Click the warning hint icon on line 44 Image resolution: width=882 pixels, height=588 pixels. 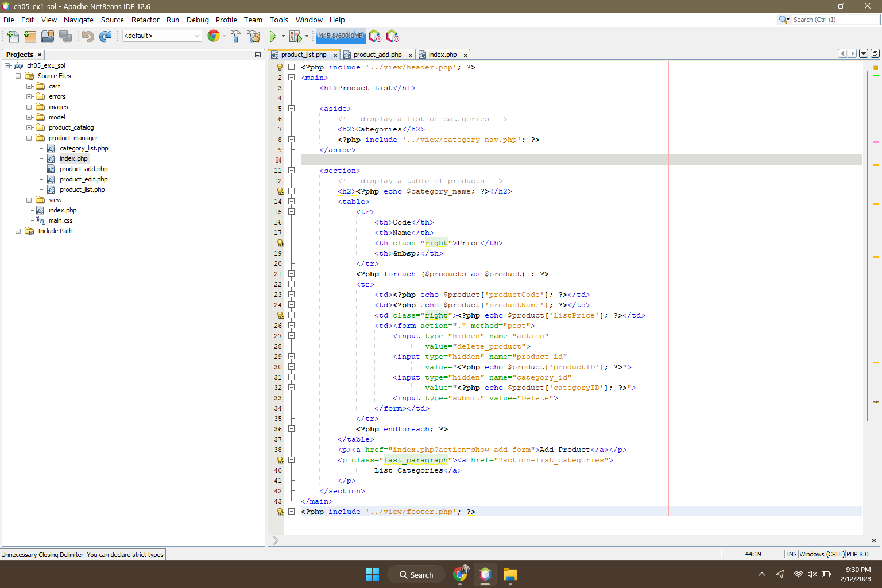(280, 512)
